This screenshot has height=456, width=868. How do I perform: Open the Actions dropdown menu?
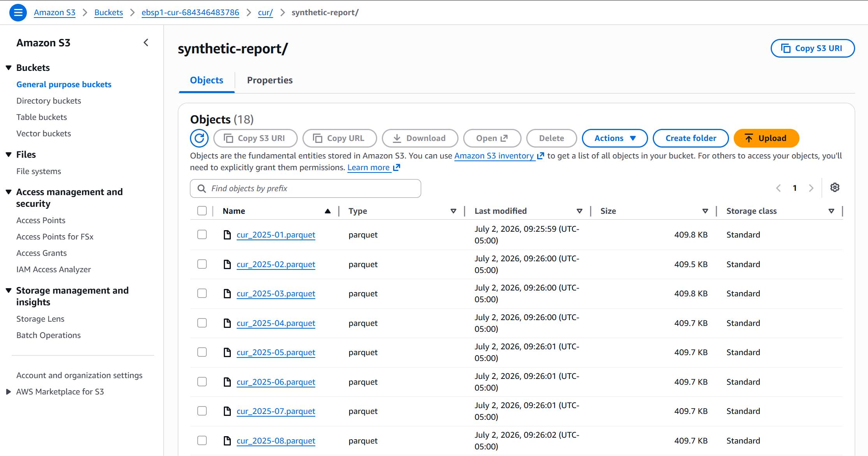[x=615, y=138]
